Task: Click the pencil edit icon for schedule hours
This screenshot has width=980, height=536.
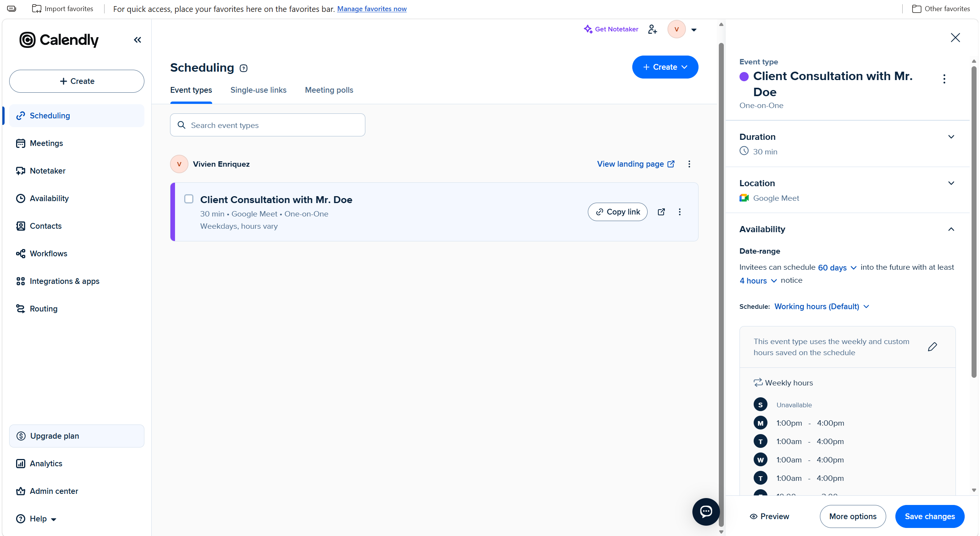Action: coord(933,347)
